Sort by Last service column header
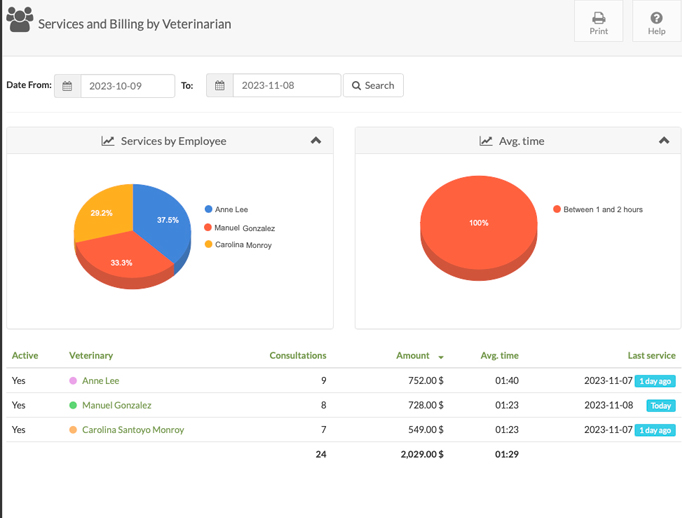The width and height of the screenshot is (682, 518). 651,355
